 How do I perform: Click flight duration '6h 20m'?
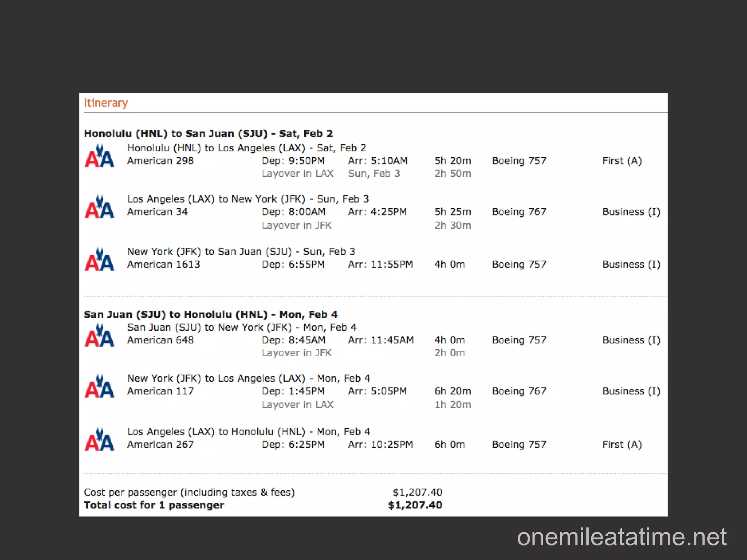[x=453, y=391]
